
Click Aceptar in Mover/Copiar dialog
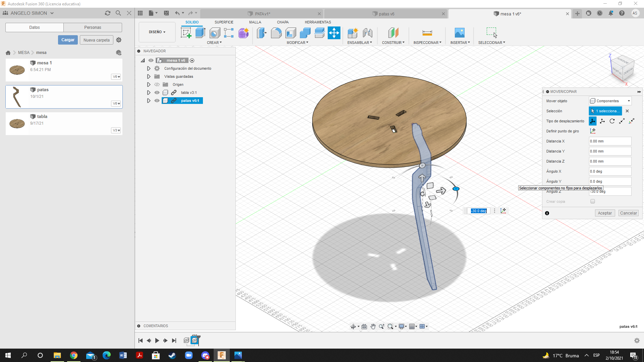click(605, 213)
